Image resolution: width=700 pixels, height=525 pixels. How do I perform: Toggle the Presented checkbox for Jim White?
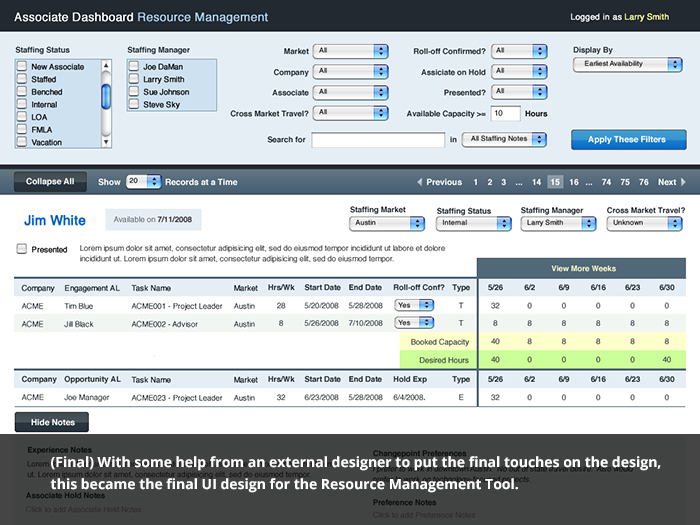(21, 249)
